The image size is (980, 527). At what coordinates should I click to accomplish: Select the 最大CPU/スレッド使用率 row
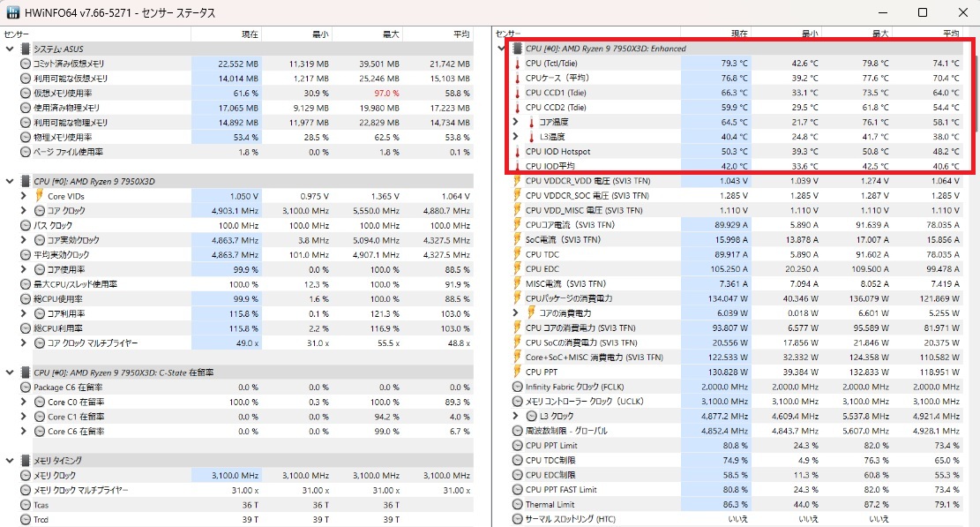pos(245,284)
